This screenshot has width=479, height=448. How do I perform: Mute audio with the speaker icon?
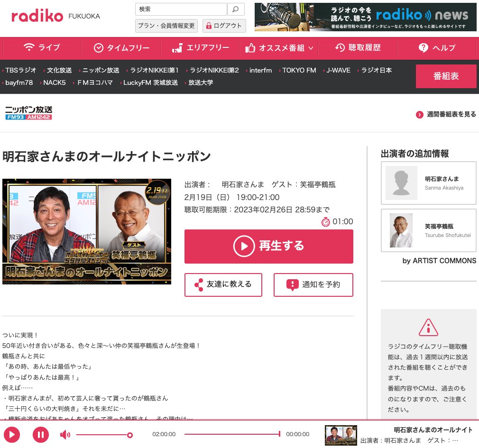point(65,434)
